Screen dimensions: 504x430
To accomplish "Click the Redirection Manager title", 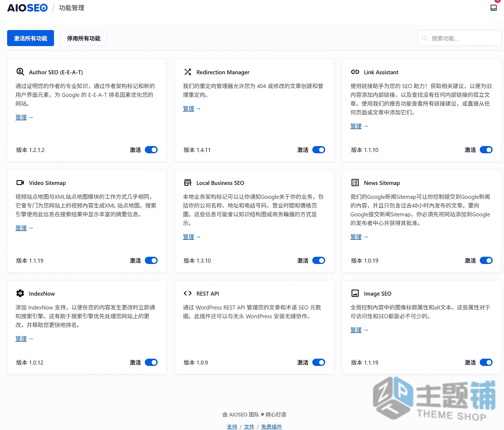I will (x=223, y=72).
